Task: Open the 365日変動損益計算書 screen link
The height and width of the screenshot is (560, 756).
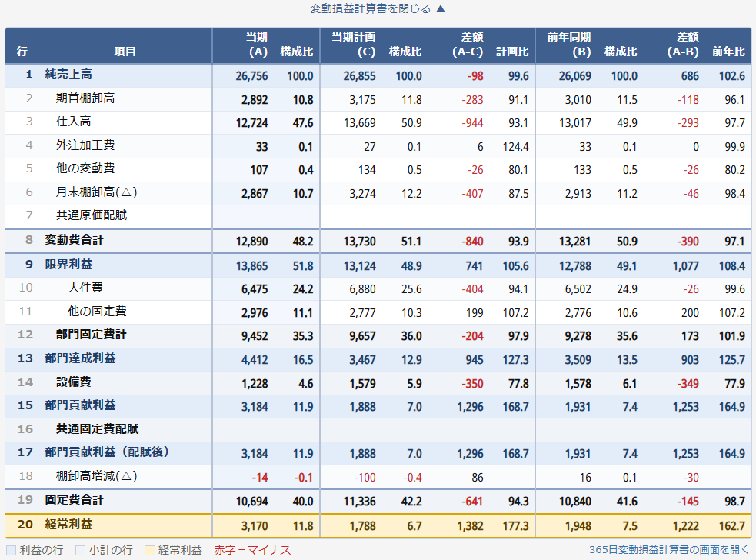Action: [669, 549]
